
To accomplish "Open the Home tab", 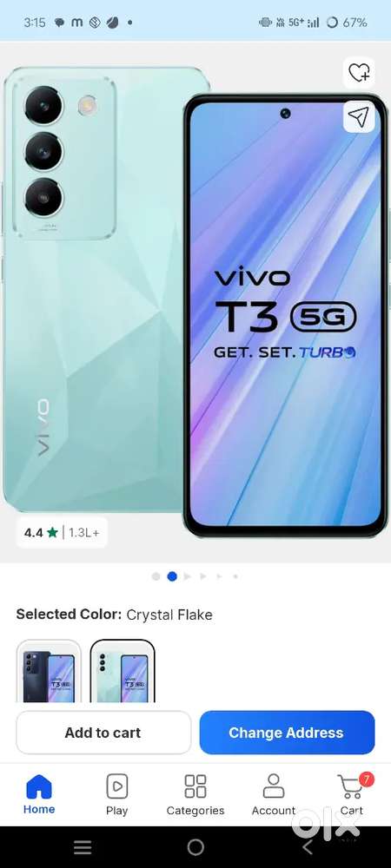I will pyautogui.click(x=39, y=794).
